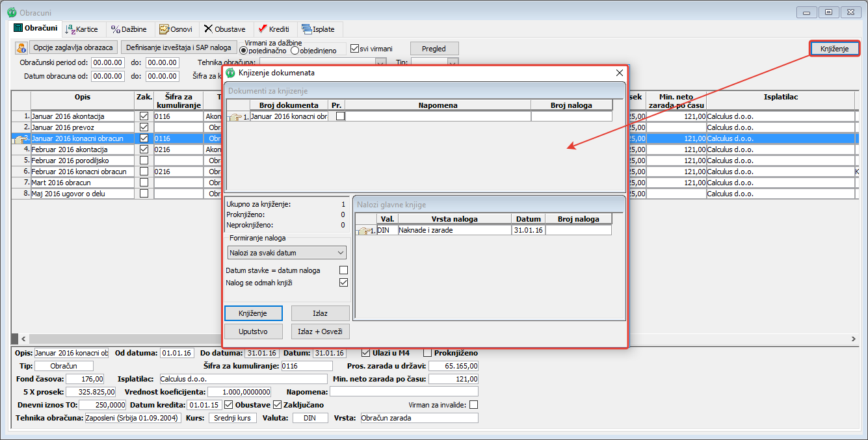The height and width of the screenshot is (440, 868).
Task: Check the Virman za invalide checkbox
Action: click(473, 405)
